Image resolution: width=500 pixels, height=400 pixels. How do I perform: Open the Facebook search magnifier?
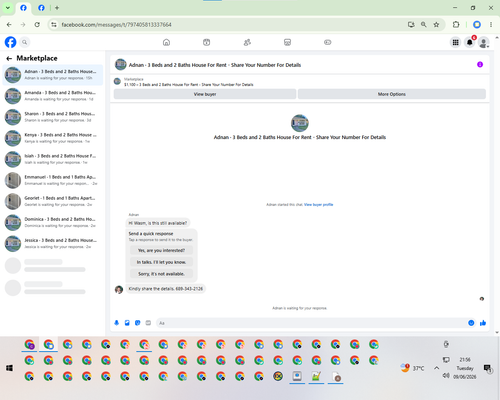24,42
